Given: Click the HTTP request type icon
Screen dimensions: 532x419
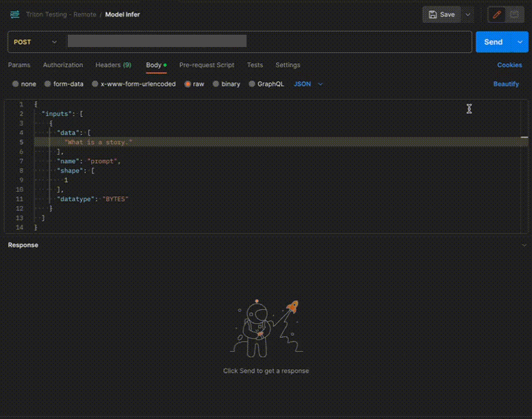Looking at the screenshot, I should coord(15,15).
